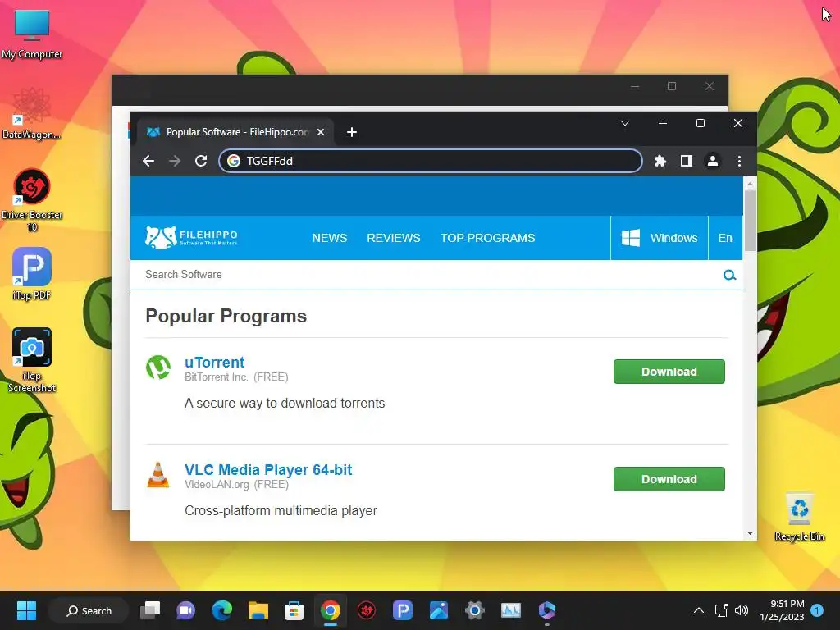This screenshot has width=840, height=630.
Task: Download VLC Media Player with its green button
Action: click(x=669, y=479)
